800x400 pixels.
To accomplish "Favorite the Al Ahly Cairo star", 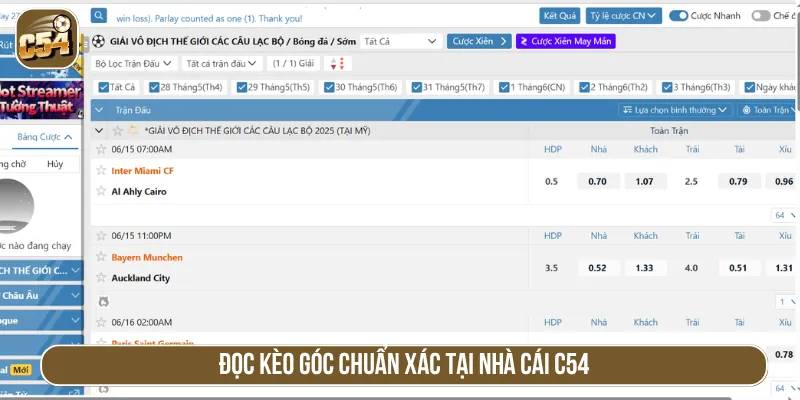I will pos(101,191).
